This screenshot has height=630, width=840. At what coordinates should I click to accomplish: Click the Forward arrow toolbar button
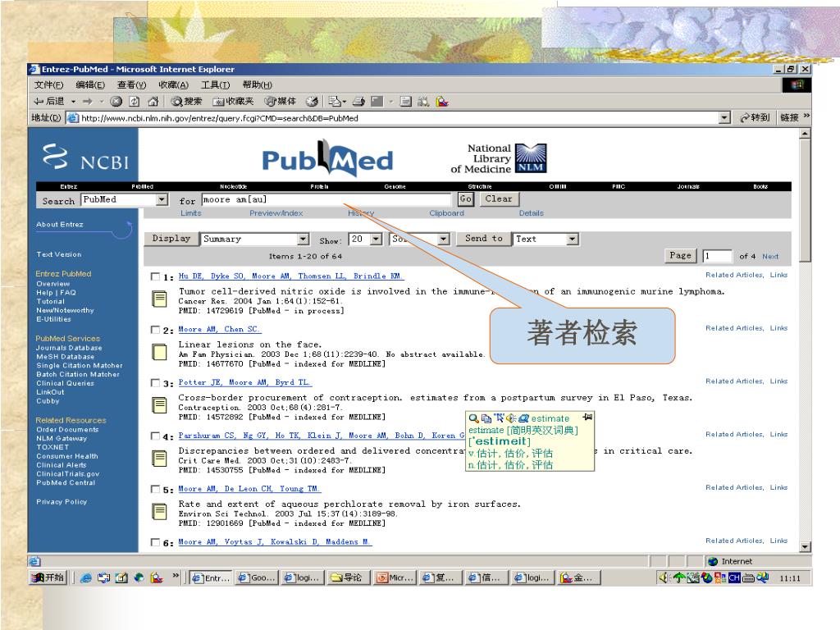point(87,101)
